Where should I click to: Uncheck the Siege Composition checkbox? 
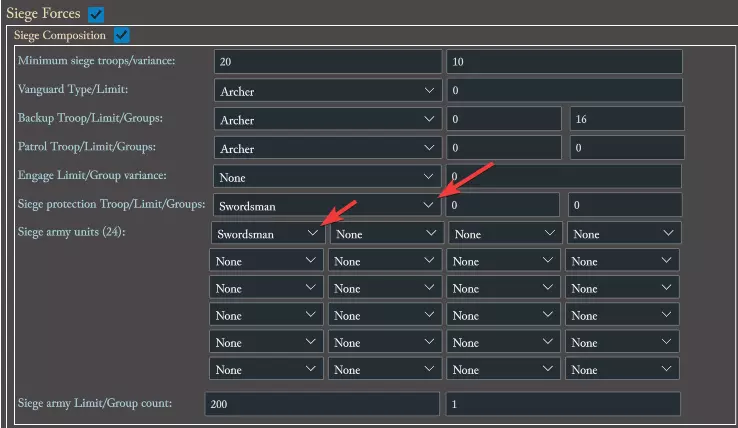pyautogui.click(x=122, y=35)
